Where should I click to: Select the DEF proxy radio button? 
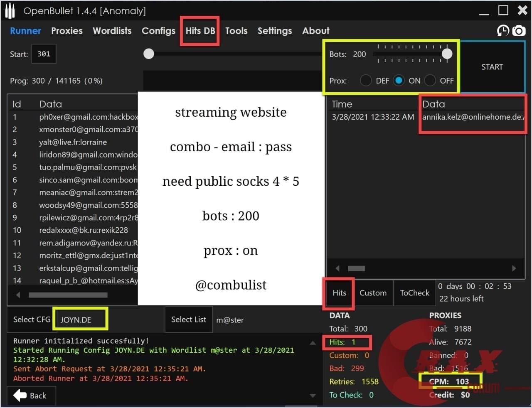tap(366, 81)
